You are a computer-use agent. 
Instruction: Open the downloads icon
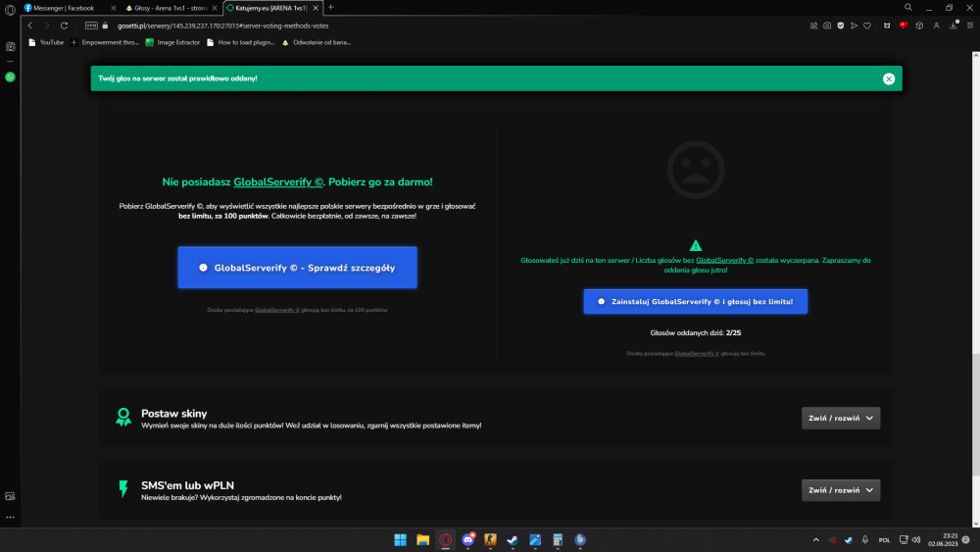[x=954, y=25]
